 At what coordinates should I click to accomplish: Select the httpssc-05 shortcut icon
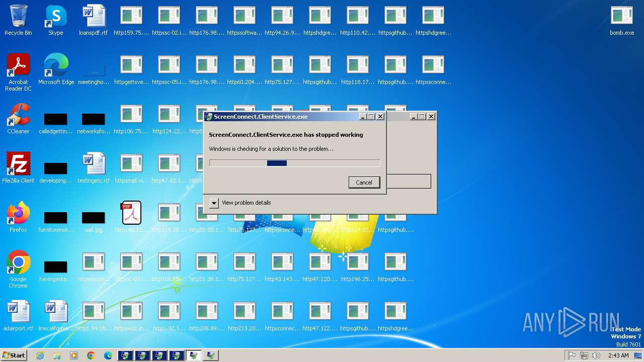169,69
